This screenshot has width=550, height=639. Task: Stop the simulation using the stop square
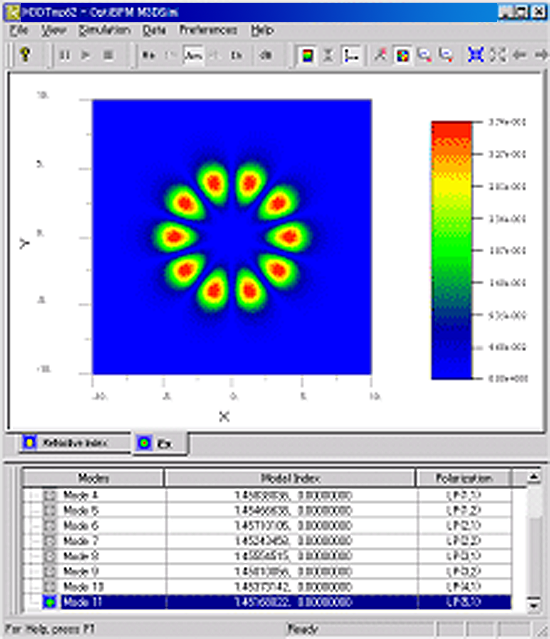click(108, 55)
